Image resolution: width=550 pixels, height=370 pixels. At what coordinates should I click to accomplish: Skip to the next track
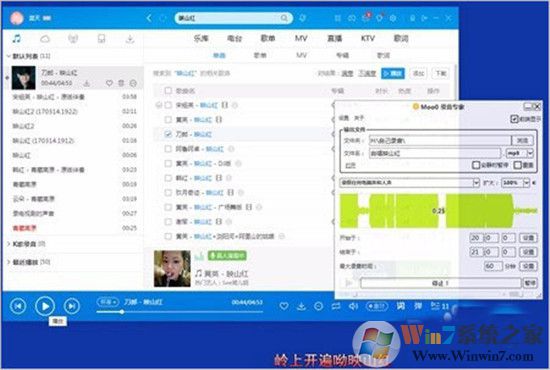point(72,306)
